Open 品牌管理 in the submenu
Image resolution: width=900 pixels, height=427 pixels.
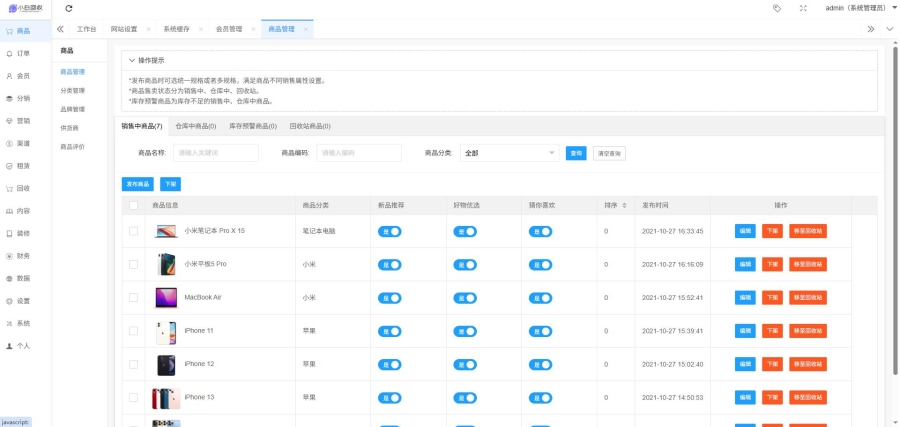73,109
